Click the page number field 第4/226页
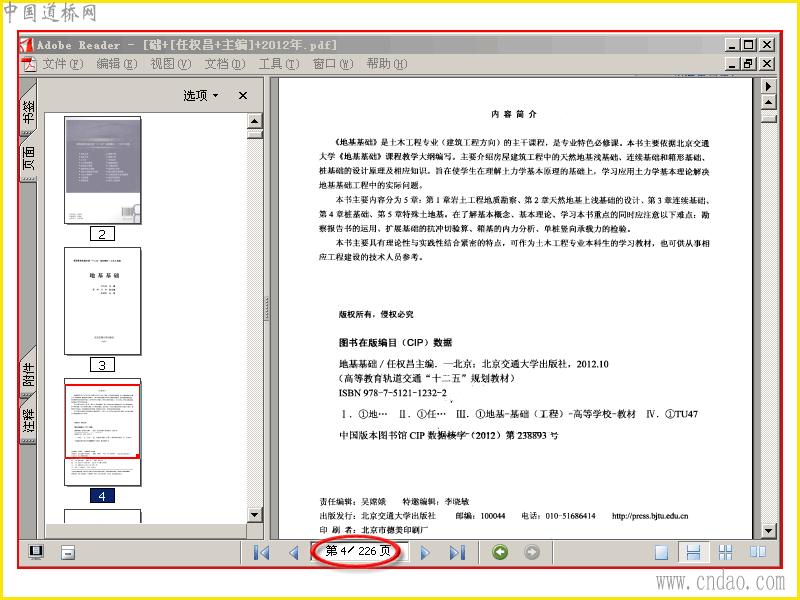Image resolution: width=800 pixels, height=600 pixels. coord(359,551)
